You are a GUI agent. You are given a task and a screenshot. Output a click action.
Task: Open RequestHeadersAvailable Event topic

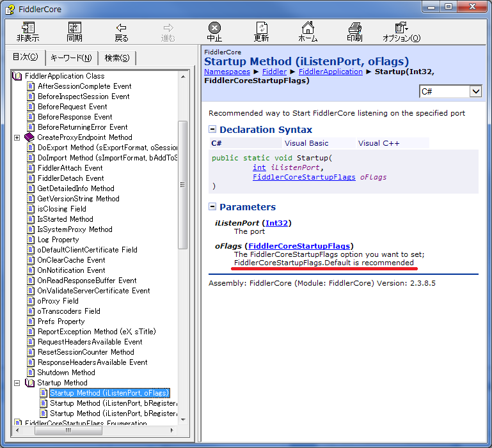tap(90, 342)
